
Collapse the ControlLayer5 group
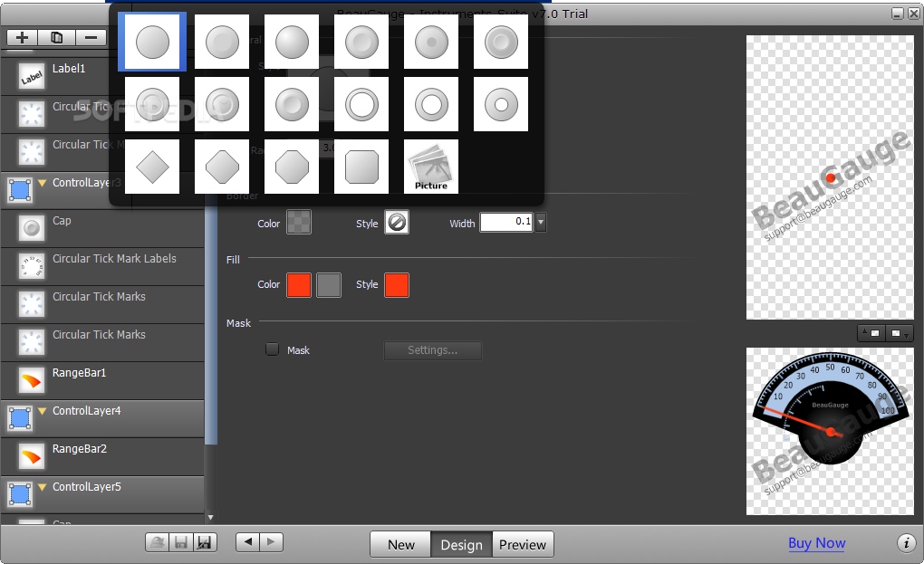(x=43, y=487)
